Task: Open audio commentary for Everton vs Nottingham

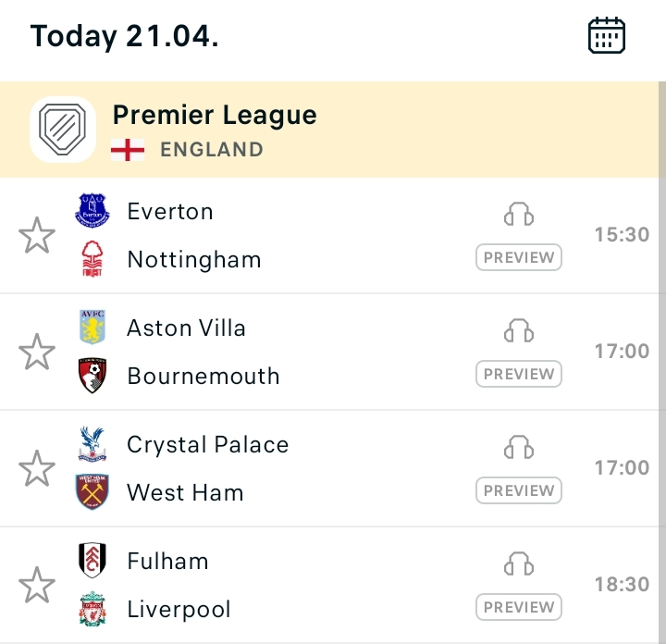Action: 519,214
